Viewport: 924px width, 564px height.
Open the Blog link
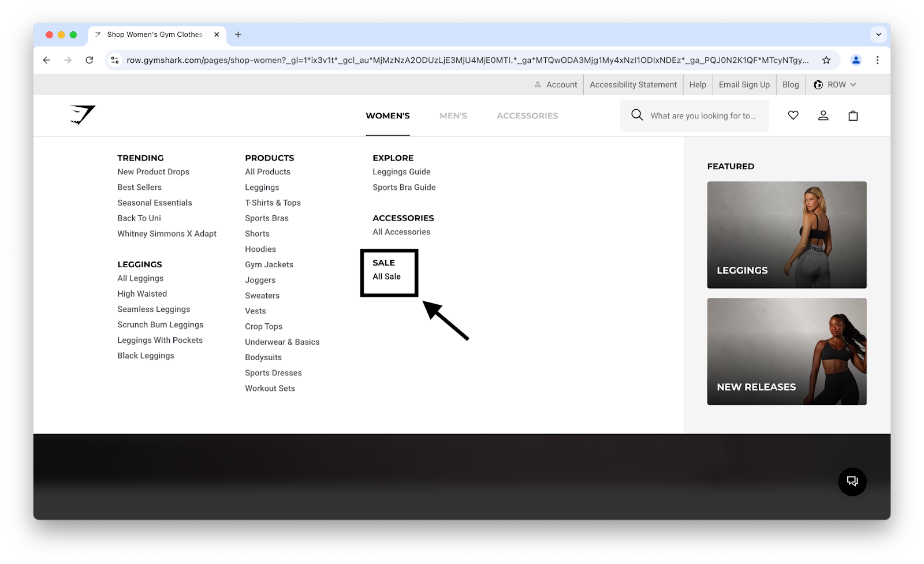(791, 84)
